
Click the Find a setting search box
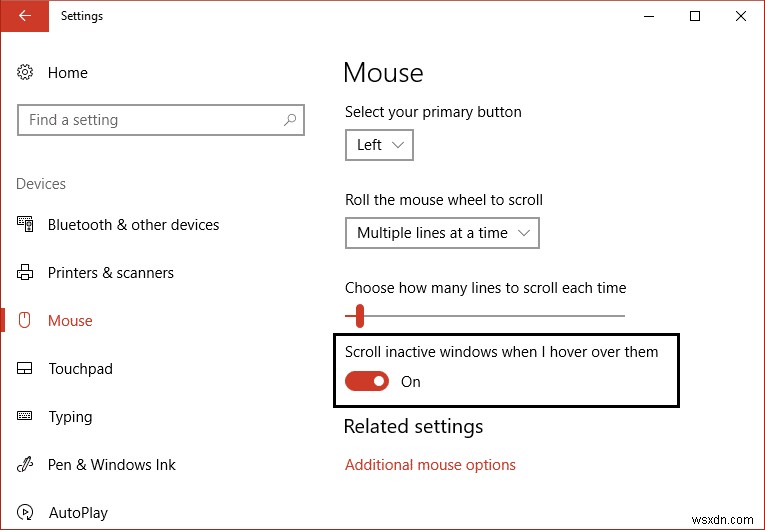(x=150, y=120)
